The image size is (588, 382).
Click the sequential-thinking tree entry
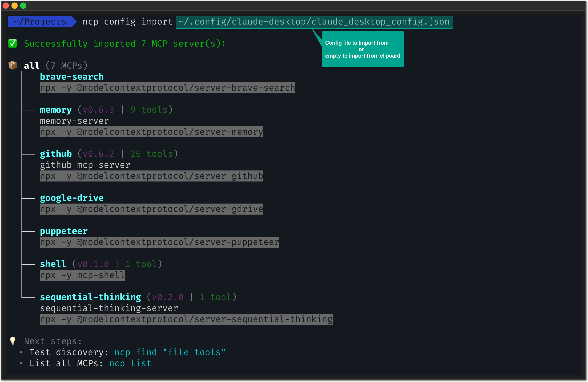pyautogui.click(x=90, y=297)
